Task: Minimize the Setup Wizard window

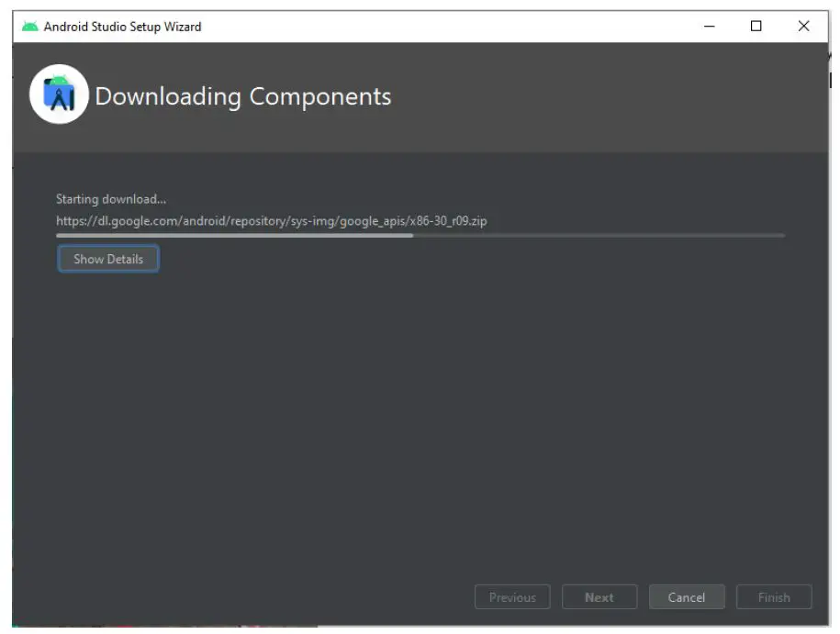Action: coord(710,26)
